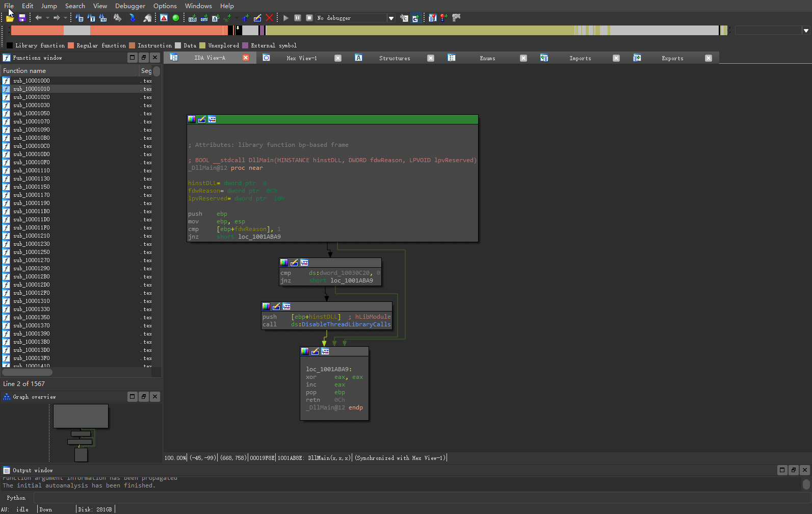Click the search text icon
The height and width of the screenshot is (514, 812).
click(91, 18)
